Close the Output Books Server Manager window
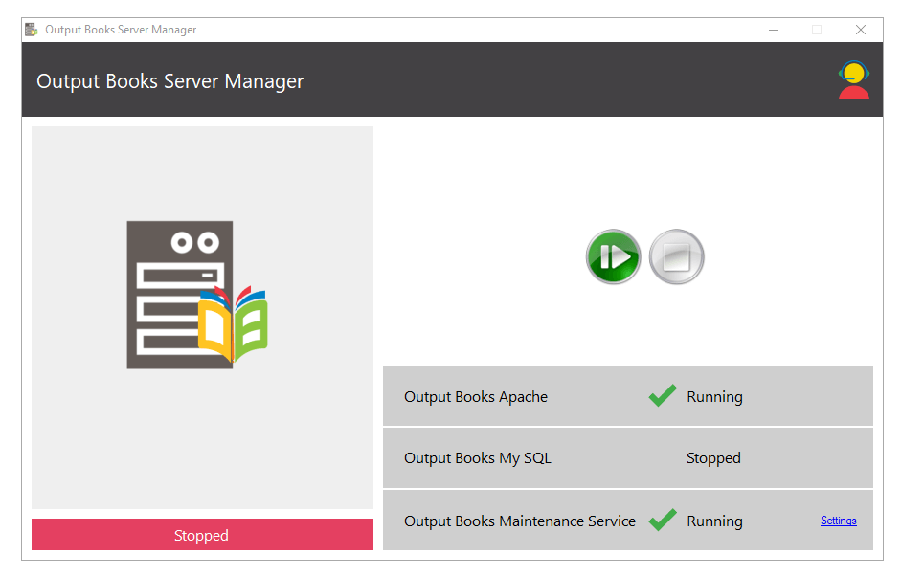The height and width of the screenshot is (576, 924). [x=861, y=30]
